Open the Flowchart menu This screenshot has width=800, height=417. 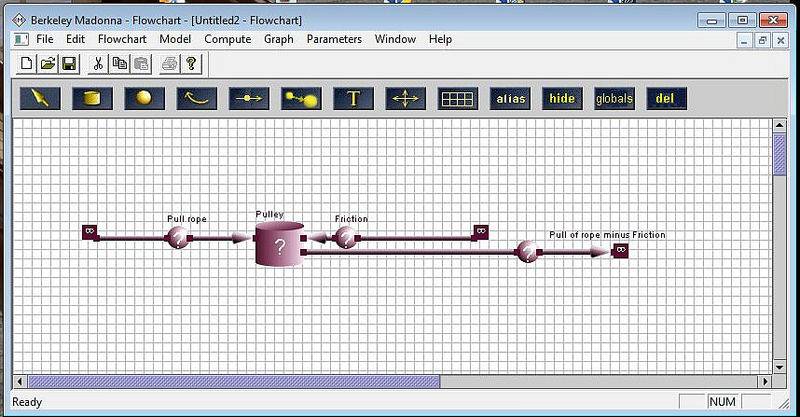pyautogui.click(x=123, y=39)
